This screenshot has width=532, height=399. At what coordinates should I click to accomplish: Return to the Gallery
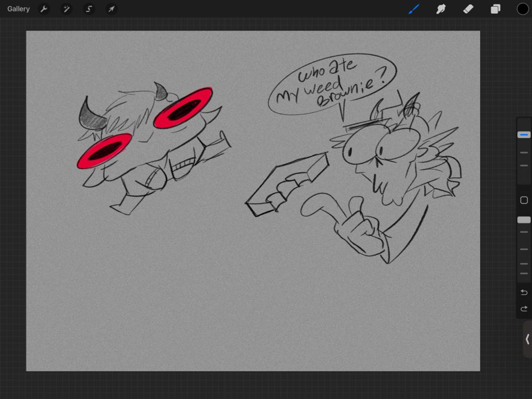click(x=18, y=9)
